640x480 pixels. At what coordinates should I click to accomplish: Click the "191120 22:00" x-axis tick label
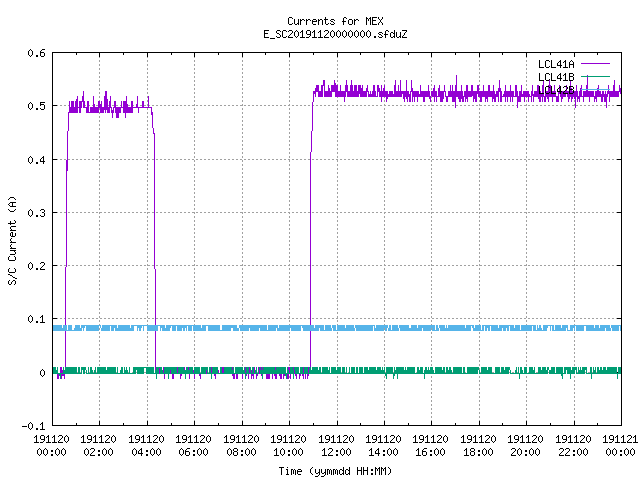pos(573,446)
